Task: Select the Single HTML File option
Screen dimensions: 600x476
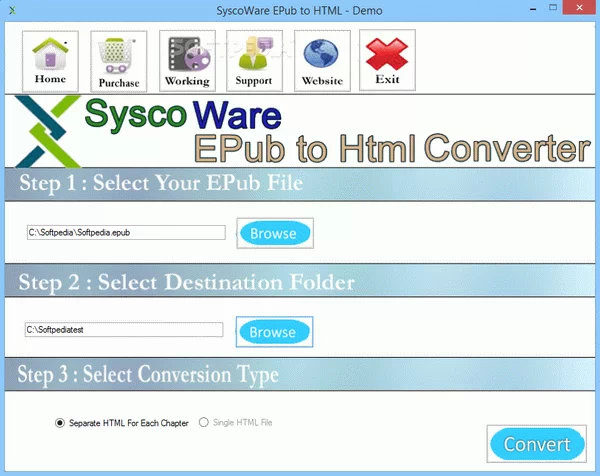Action: coord(236,422)
